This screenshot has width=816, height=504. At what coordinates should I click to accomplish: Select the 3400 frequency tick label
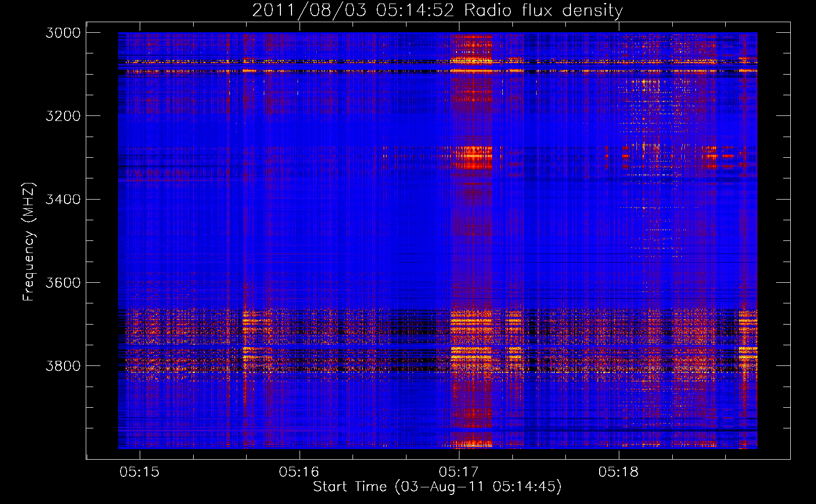pyautogui.click(x=63, y=199)
